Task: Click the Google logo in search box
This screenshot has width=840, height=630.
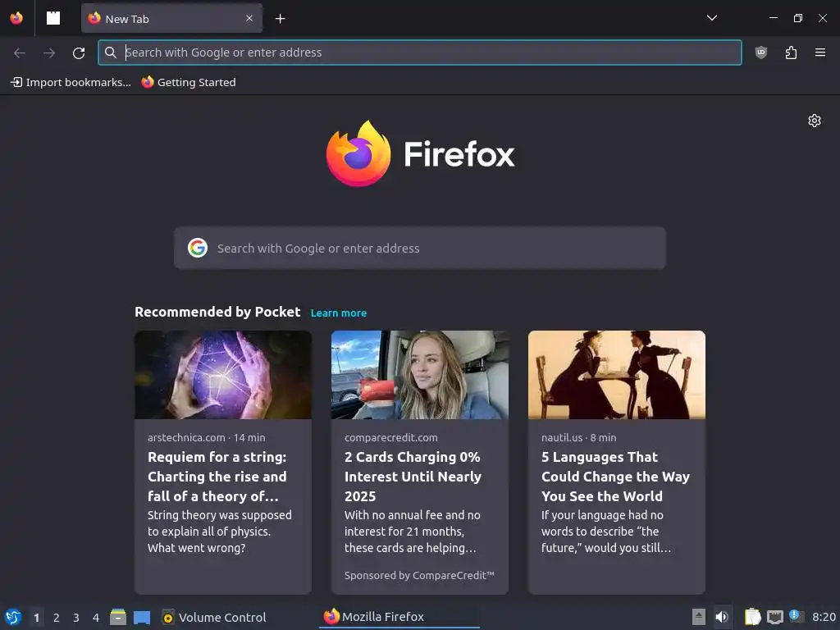Action: pyautogui.click(x=198, y=248)
